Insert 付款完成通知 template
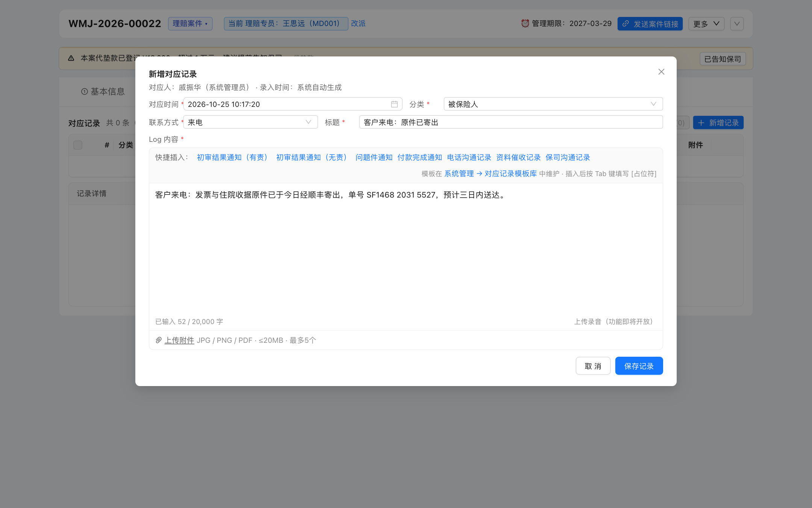812x508 pixels. (x=420, y=157)
